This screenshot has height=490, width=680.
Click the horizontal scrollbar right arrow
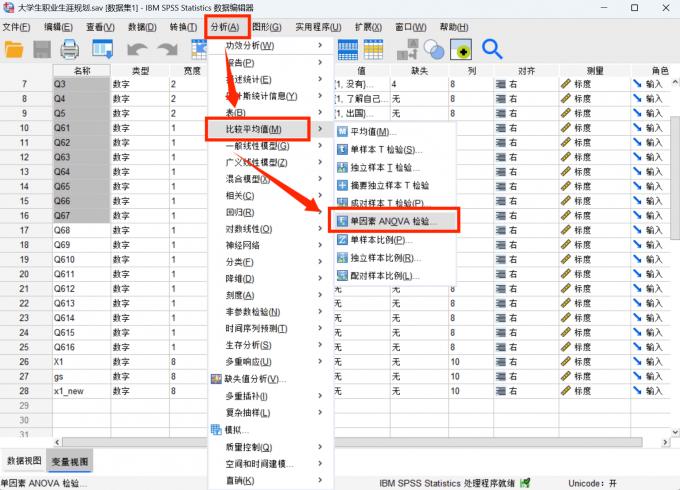(x=665, y=442)
